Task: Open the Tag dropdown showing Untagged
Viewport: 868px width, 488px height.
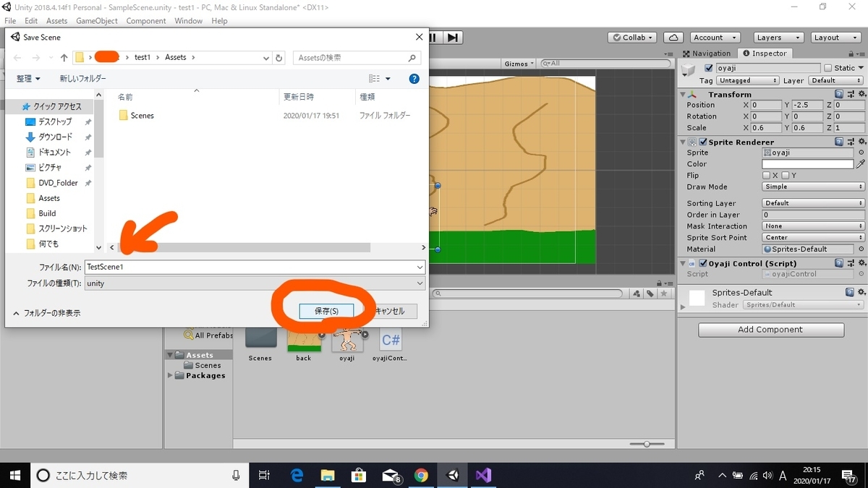Action: point(748,80)
